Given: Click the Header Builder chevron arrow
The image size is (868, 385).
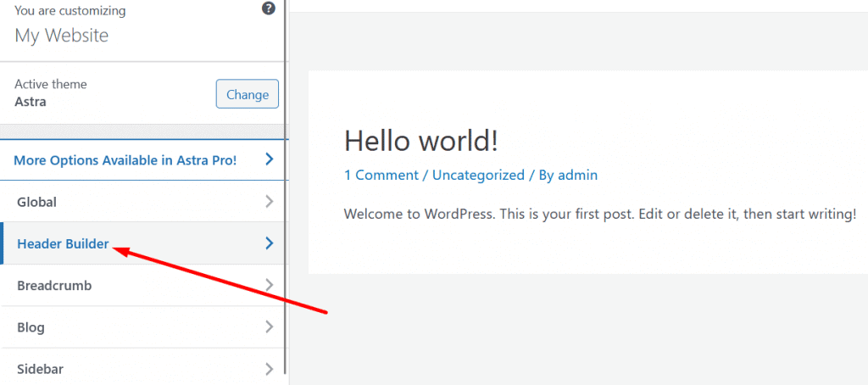Looking at the screenshot, I should point(270,243).
